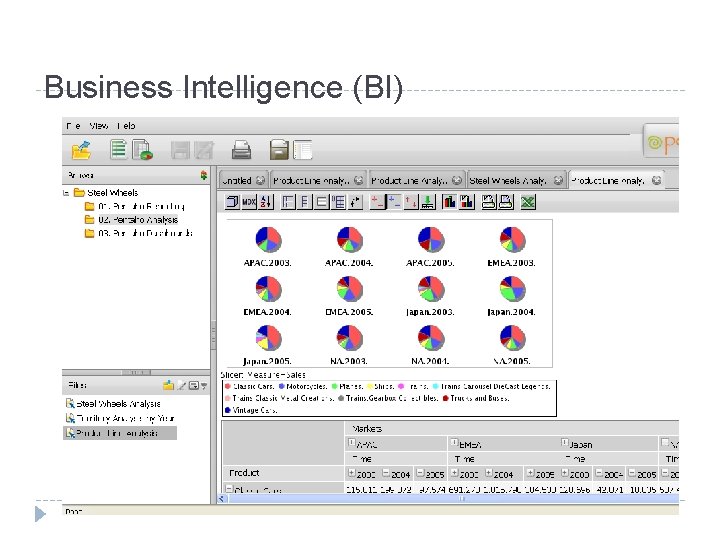Screen dimensions: 720x540
Task: Expand the EMEA market column
Action: tap(455, 443)
